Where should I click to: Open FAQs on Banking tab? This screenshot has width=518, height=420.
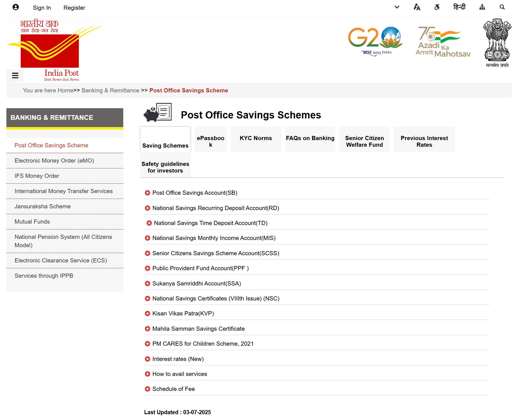pos(310,139)
